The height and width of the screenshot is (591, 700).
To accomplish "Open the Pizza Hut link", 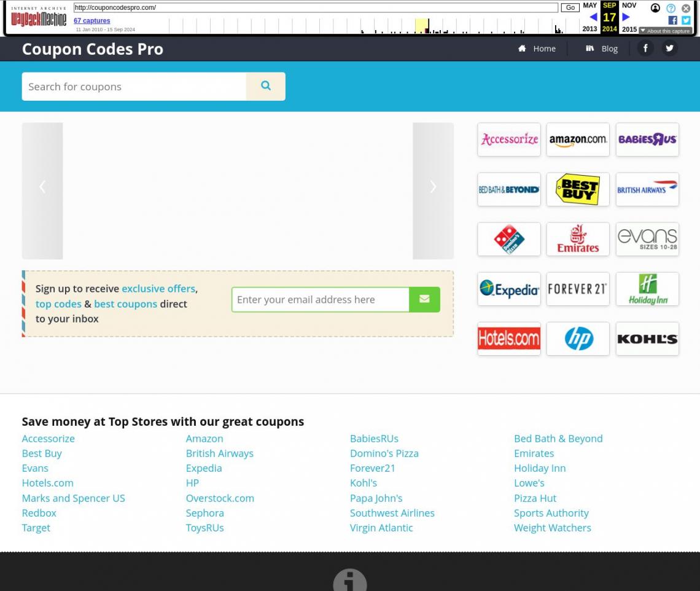I will point(535,498).
